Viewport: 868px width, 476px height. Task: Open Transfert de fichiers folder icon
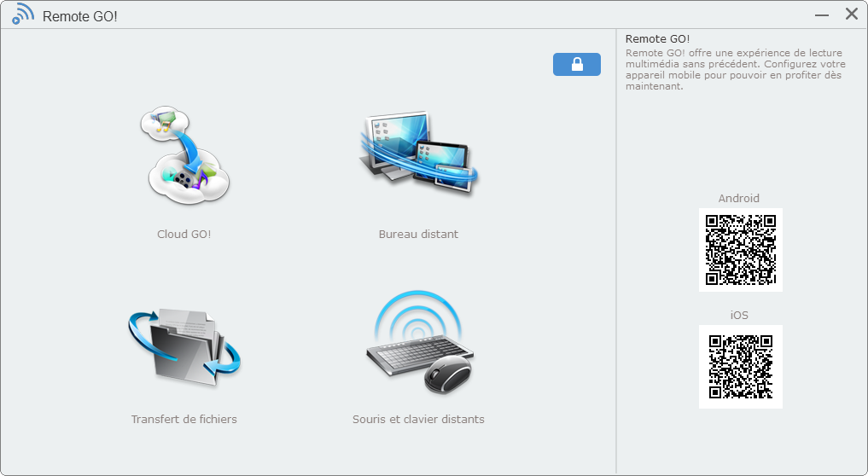click(x=184, y=348)
